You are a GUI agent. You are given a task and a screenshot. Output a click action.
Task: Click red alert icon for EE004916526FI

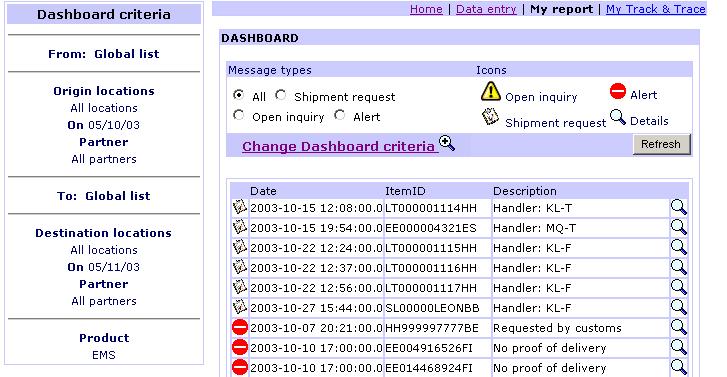click(240, 347)
